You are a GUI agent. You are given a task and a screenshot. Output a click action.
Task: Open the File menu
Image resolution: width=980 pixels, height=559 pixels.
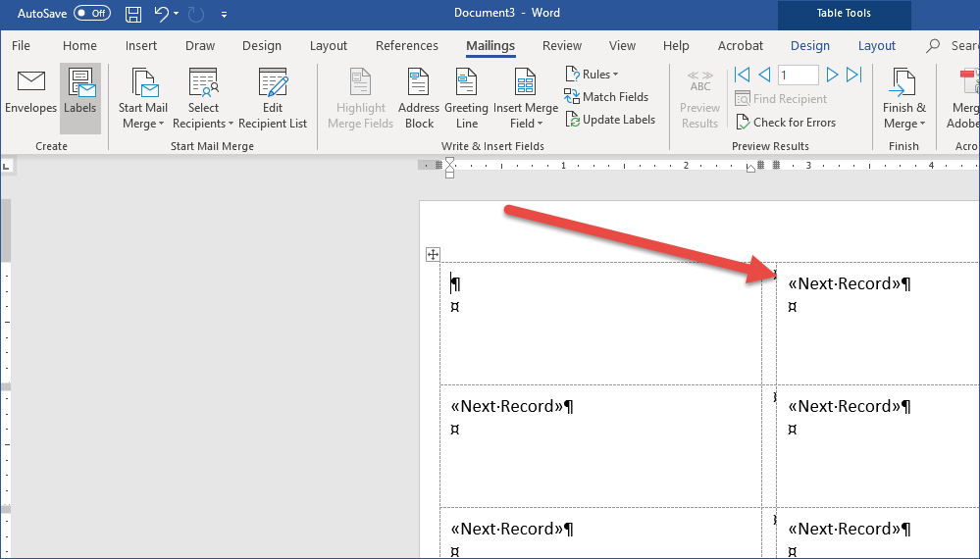pos(21,45)
